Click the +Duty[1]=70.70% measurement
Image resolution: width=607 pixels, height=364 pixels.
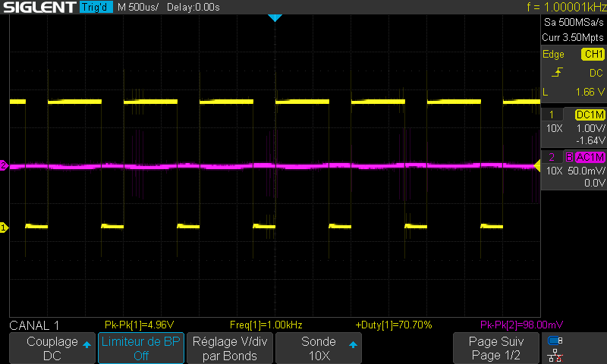point(394,325)
